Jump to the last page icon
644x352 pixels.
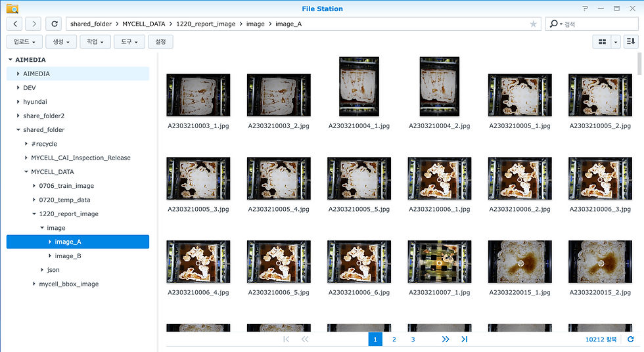click(465, 340)
